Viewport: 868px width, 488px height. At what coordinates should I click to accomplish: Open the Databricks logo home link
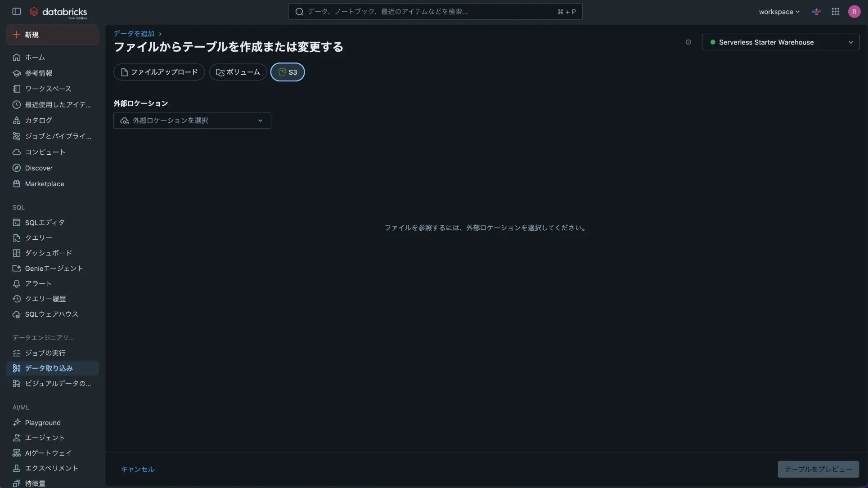pos(58,12)
